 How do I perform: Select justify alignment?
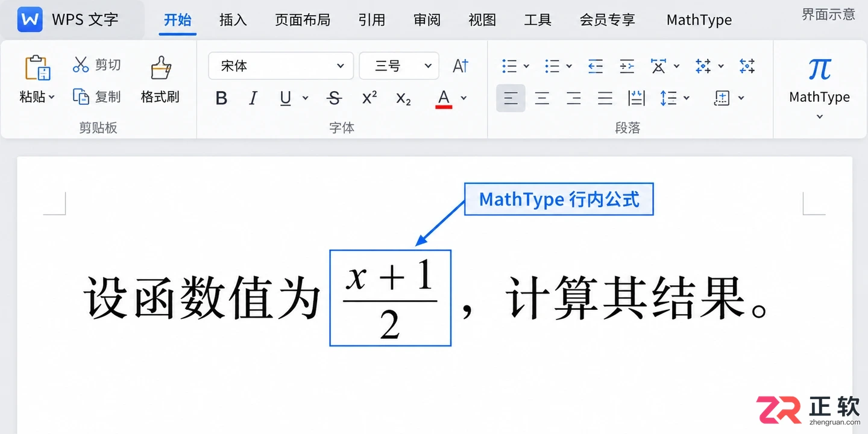(605, 98)
